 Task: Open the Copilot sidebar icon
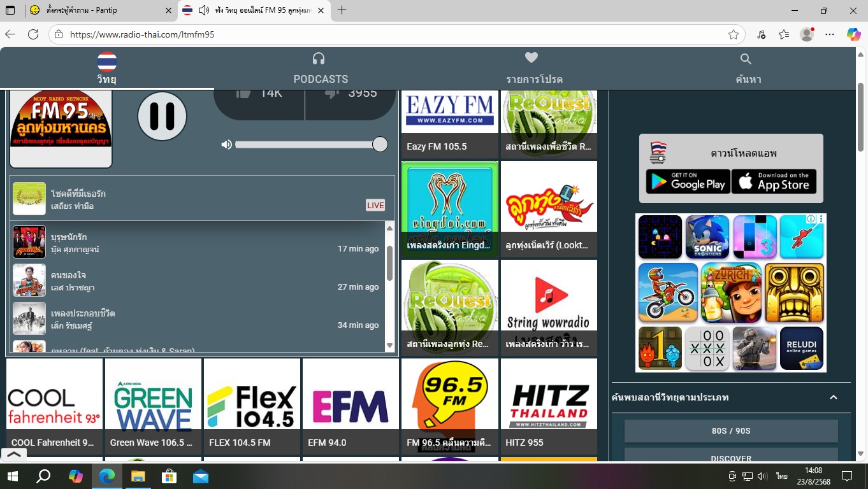[x=854, y=34]
